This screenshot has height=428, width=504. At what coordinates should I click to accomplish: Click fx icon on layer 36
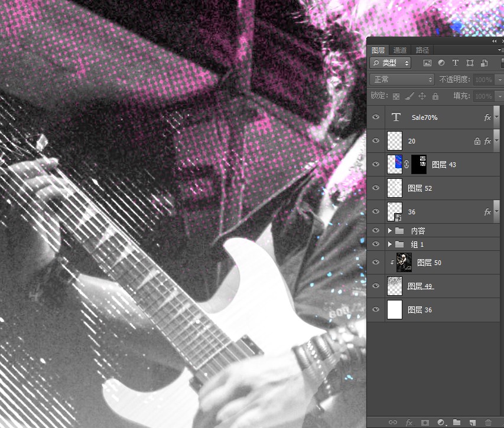[487, 212]
